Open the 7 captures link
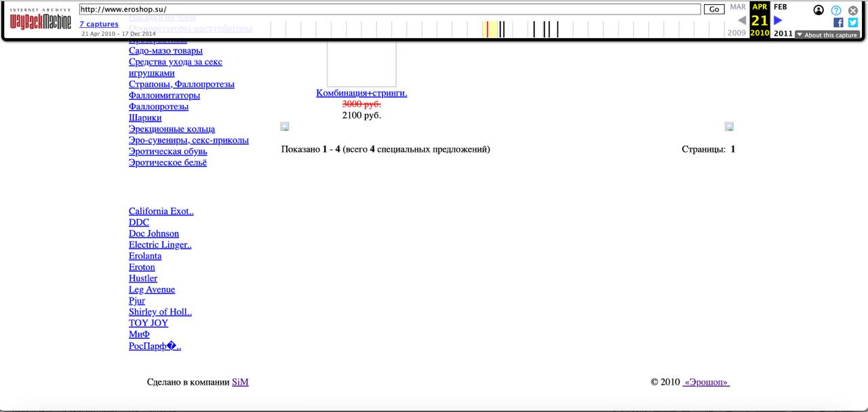 point(99,24)
